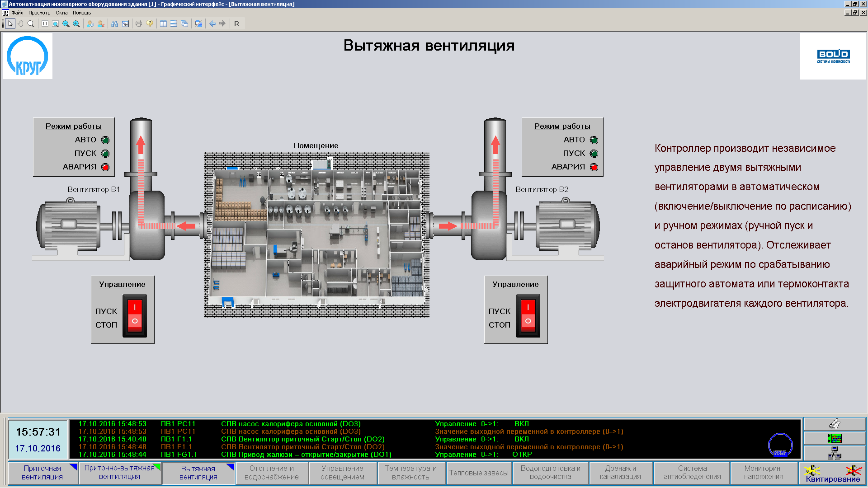Image resolution: width=868 pixels, height=488 pixels.
Task: Open the network computers icon button
Action: [x=834, y=453]
